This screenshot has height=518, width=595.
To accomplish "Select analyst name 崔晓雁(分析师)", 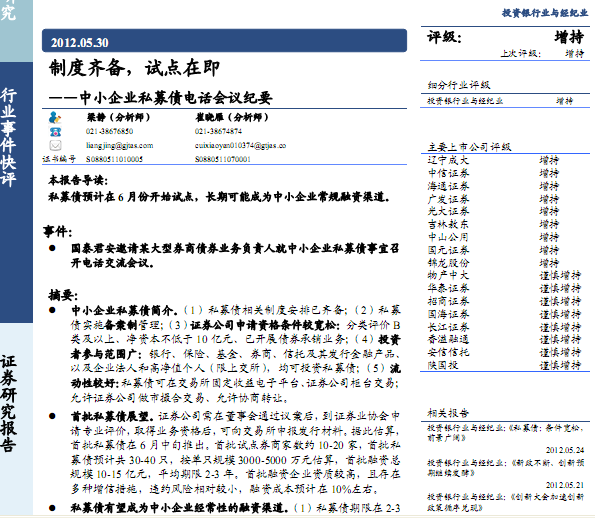I will (x=232, y=117).
